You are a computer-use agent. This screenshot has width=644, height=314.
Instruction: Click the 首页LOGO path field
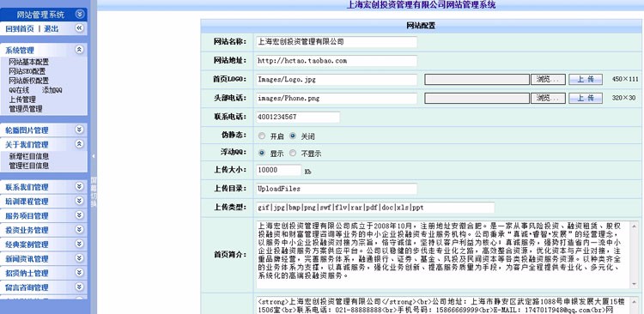(336, 80)
